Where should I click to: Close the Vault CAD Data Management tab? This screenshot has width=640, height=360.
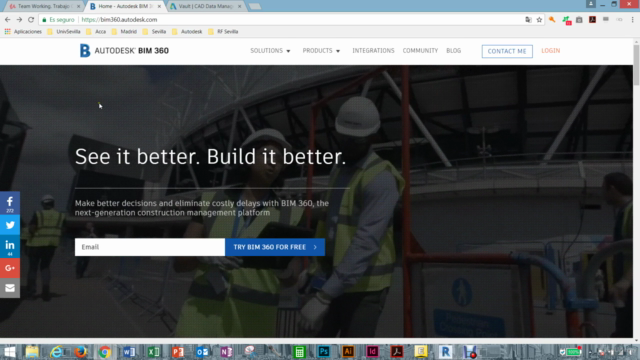coord(240,6)
